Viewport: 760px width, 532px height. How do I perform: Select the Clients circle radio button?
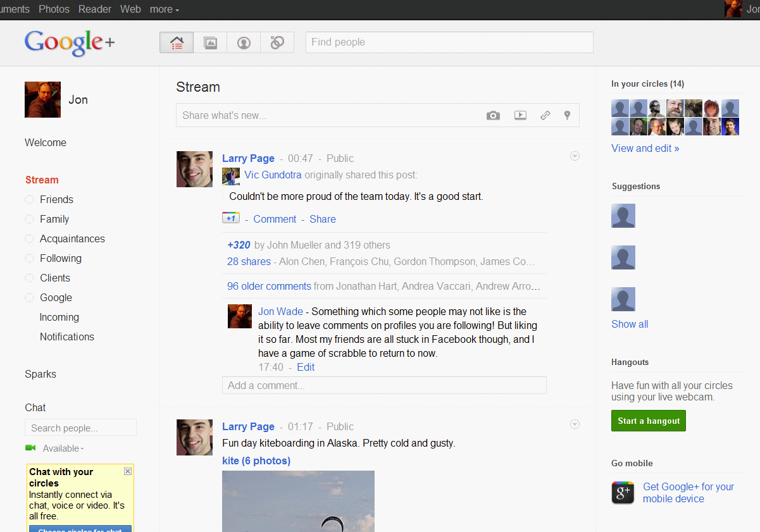pyautogui.click(x=29, y=278)
